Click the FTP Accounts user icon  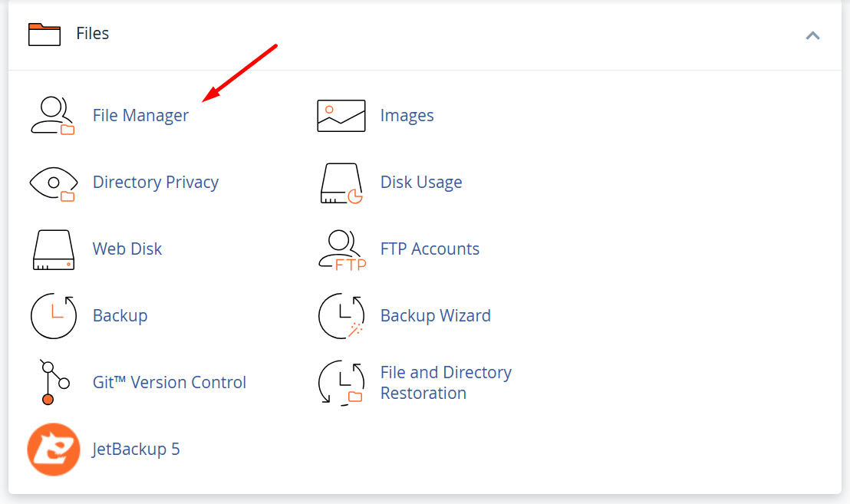pos(341,249)
